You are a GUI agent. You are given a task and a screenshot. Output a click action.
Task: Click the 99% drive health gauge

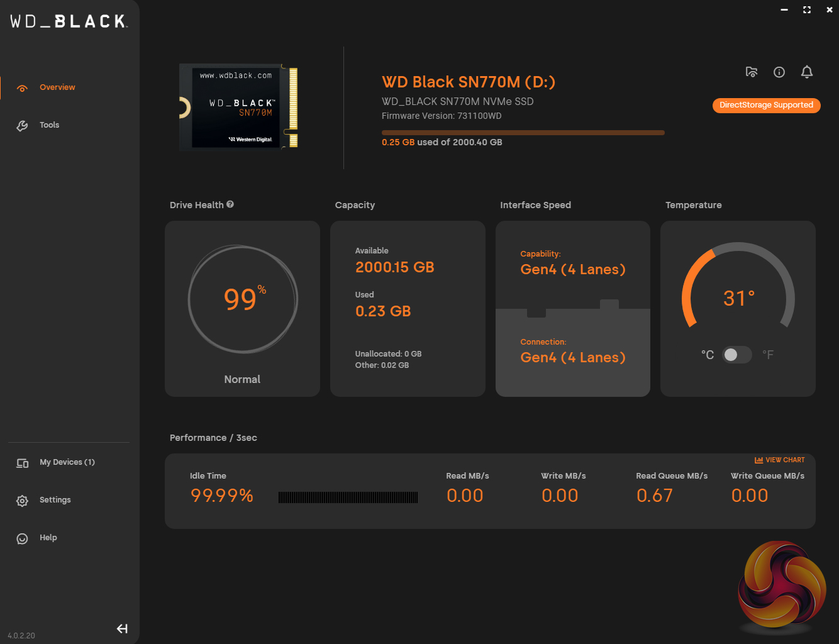(243, 299)
